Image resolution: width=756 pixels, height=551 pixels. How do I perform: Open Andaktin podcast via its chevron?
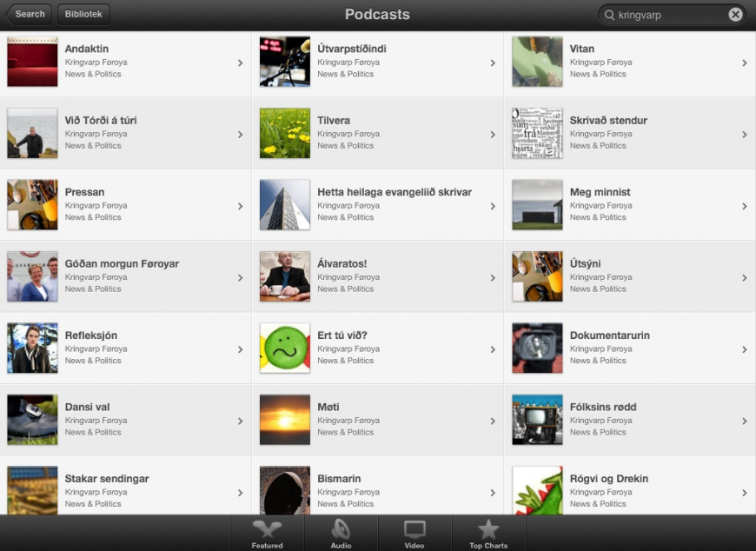click(240, 63)
